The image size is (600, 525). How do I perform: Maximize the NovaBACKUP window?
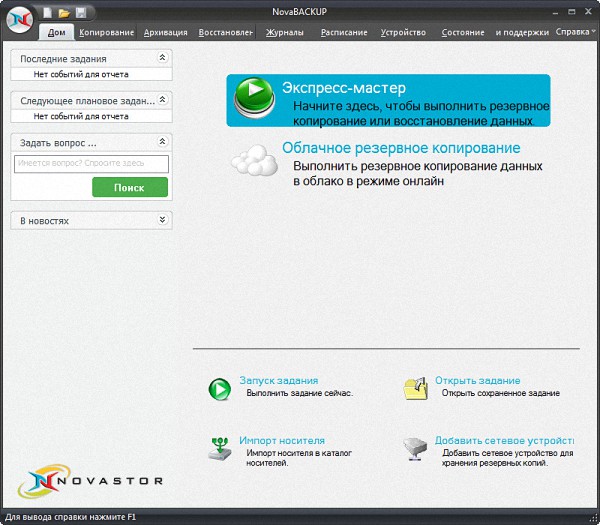tap(572, 12)
